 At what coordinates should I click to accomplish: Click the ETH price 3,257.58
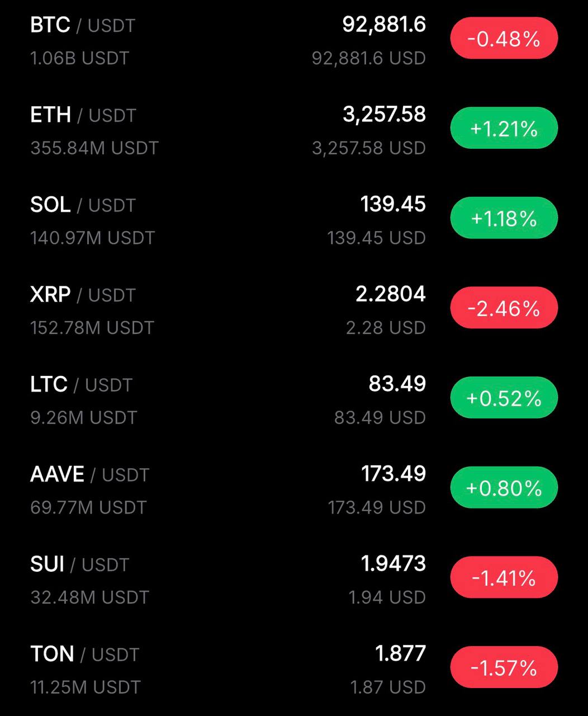[384, 115]
